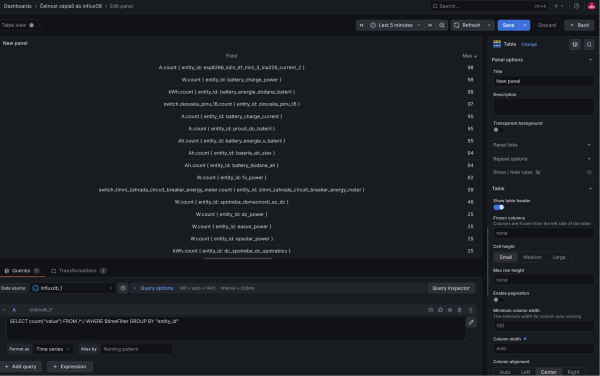
Task: Set column alignment to Left
Action: coord(525,372)
